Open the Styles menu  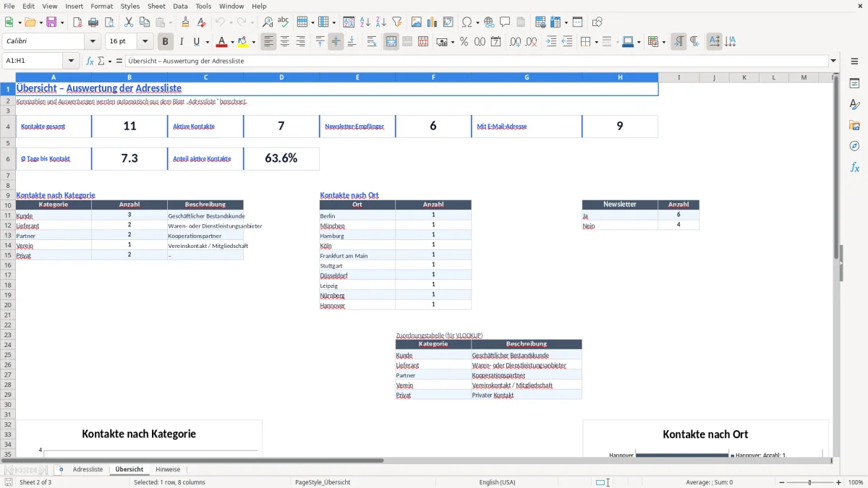[x=130, y=6]
